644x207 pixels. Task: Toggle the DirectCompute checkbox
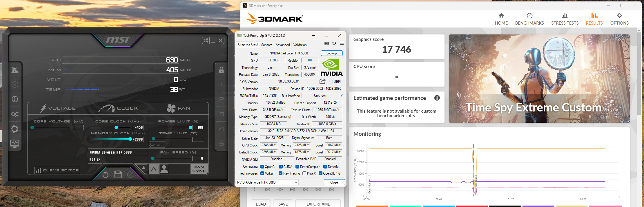[297, 167]
